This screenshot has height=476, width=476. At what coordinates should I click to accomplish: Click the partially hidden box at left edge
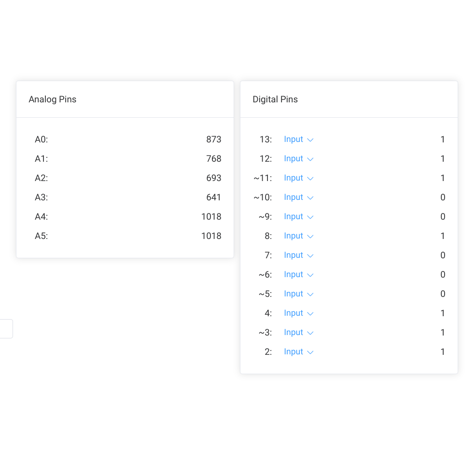[6, 329]
